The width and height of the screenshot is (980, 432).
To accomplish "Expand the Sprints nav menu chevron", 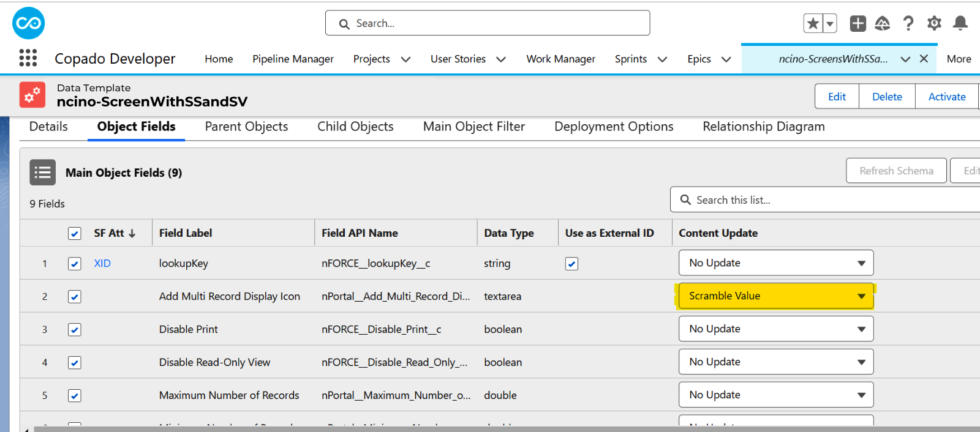I will coord(662,59).
